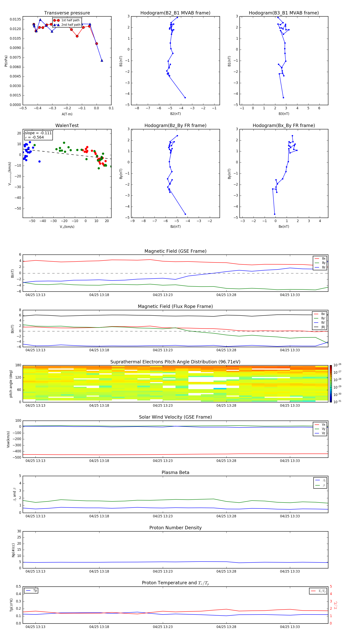Click the 'Np(#/cc)' axis label
The image size is (351, 644).
[x=13, y=550]
